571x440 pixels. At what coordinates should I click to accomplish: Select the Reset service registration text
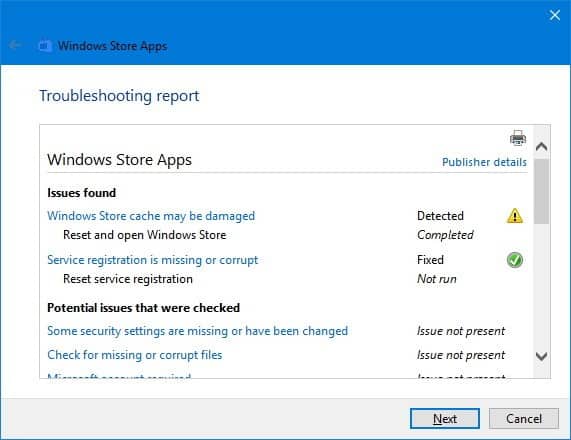(x=128, y=279)
